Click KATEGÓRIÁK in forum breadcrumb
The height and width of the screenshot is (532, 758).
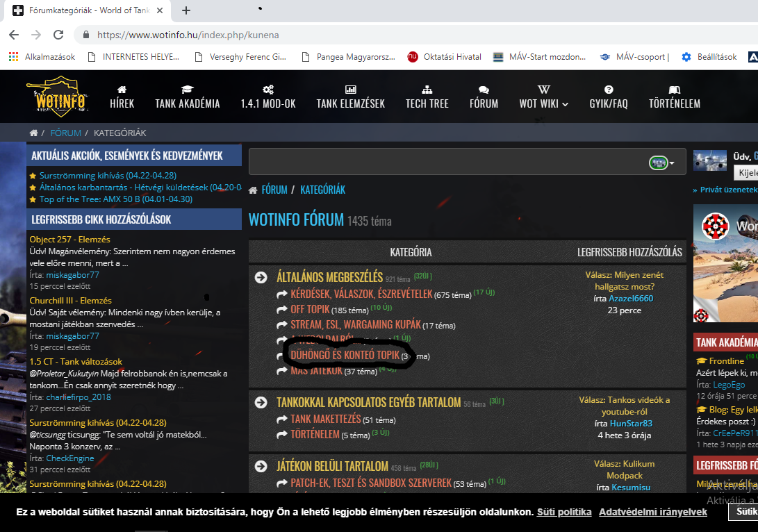[323, 190]
